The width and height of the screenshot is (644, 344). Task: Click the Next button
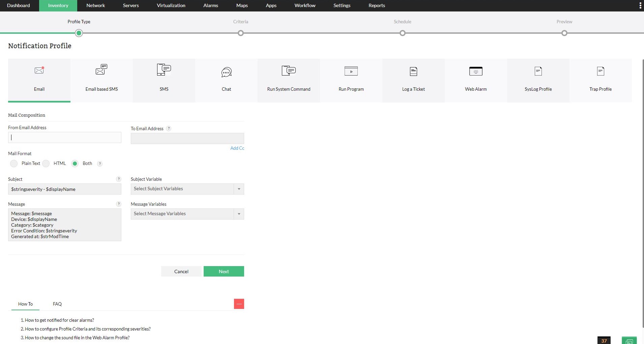tap(224, 271)
